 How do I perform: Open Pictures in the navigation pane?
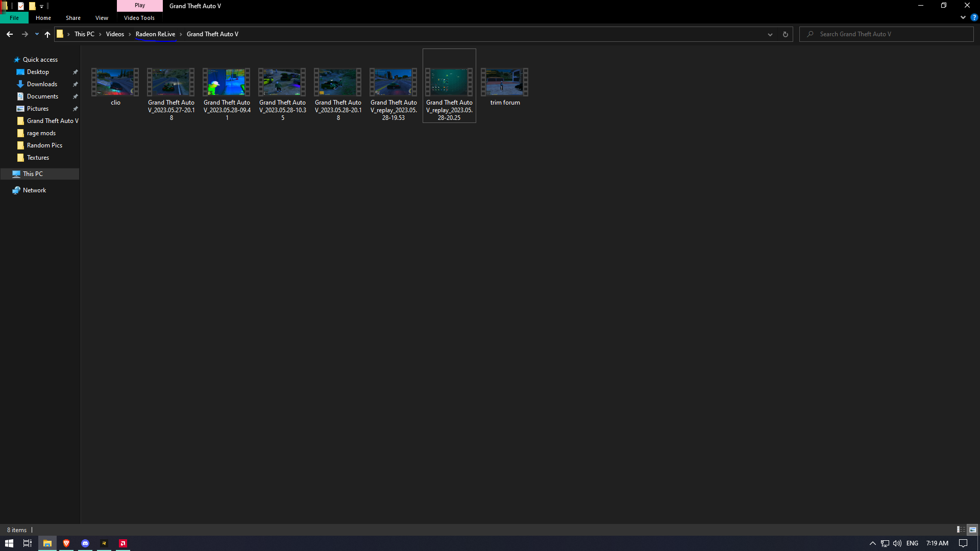coord(37,109)
